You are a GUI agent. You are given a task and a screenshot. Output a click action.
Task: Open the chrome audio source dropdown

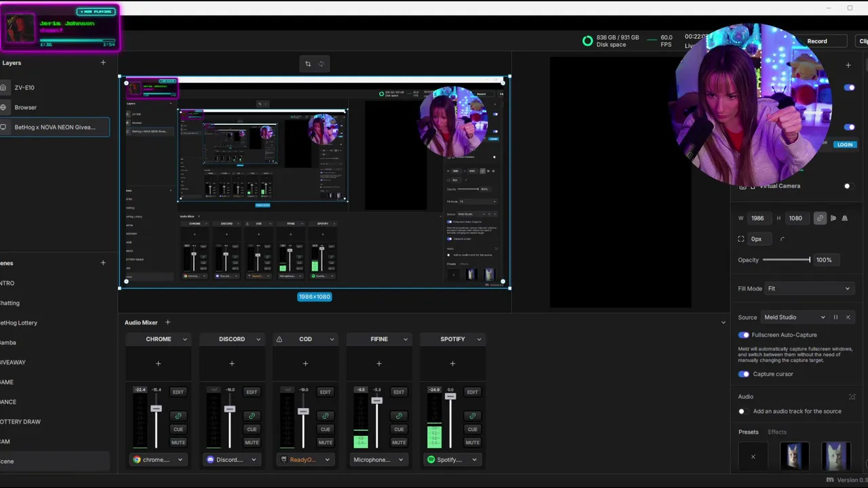pos(158,460)
